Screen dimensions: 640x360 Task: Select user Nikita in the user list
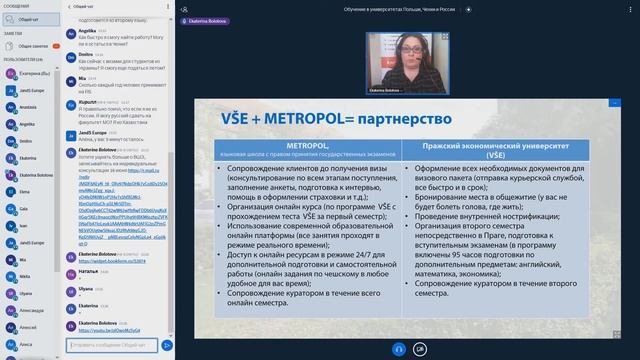pos(29,277)
